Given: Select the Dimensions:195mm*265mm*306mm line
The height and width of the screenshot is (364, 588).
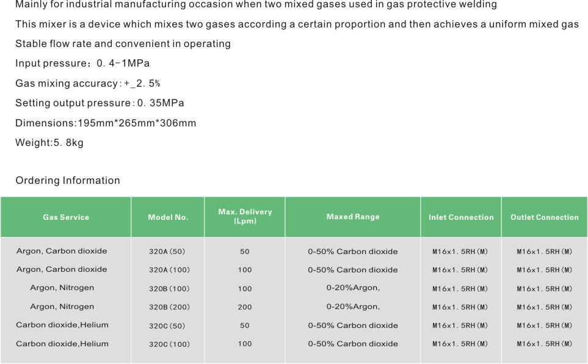Looking at the screenshot, I should [x=106, y=123].
